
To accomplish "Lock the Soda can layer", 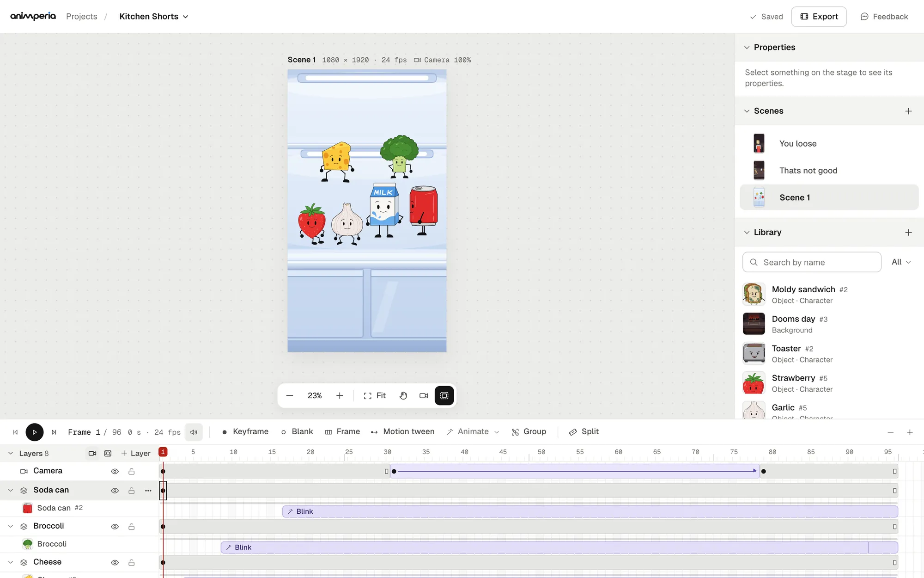I will 132,491.
